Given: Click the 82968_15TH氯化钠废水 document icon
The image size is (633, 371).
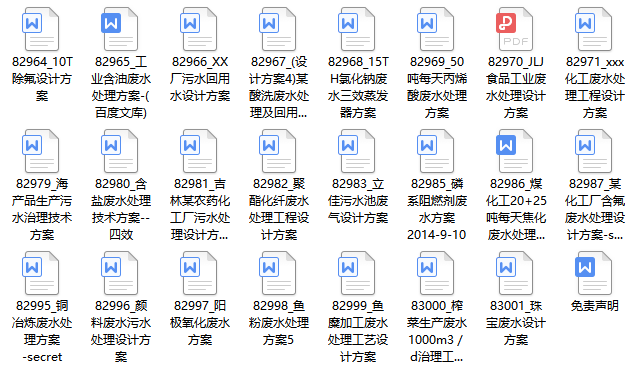Looking at the screenshot, I should point(357,29).
